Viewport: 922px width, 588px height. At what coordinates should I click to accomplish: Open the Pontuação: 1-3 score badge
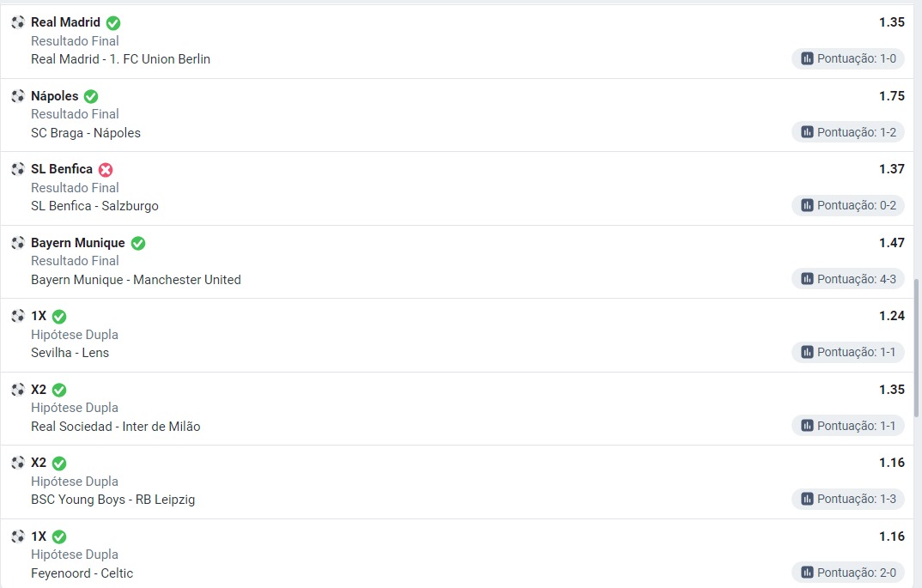(848, 499)
